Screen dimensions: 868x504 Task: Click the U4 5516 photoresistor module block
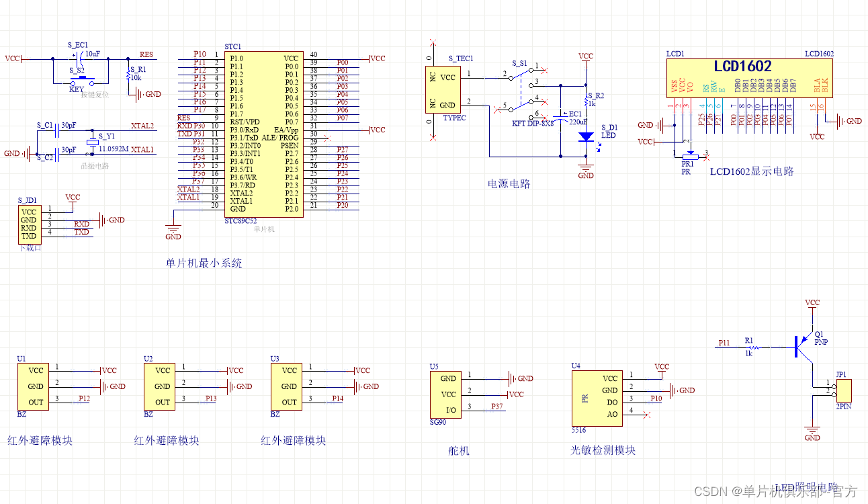(597, 397)
